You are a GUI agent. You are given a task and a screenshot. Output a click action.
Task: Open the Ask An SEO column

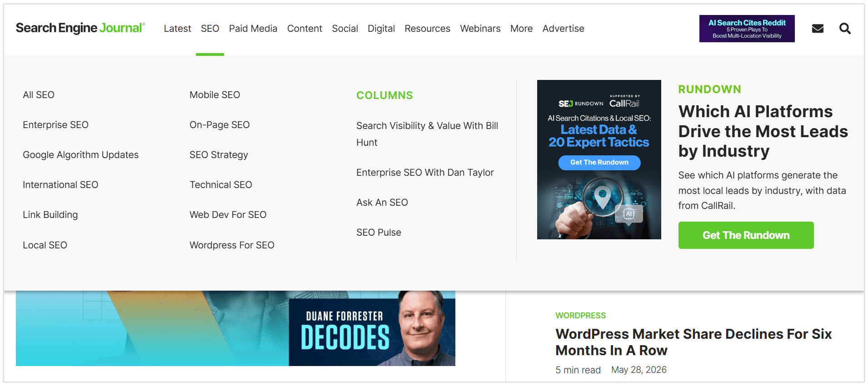382,203
